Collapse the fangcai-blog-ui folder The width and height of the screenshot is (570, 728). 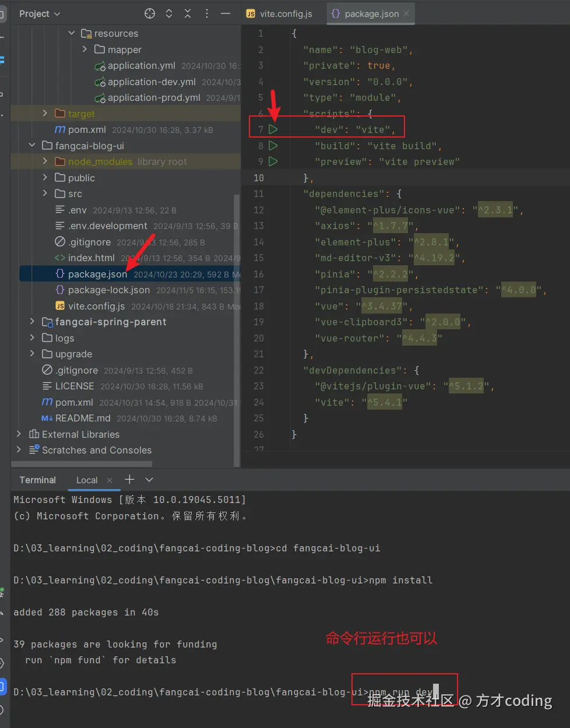[x=32, y=146]
